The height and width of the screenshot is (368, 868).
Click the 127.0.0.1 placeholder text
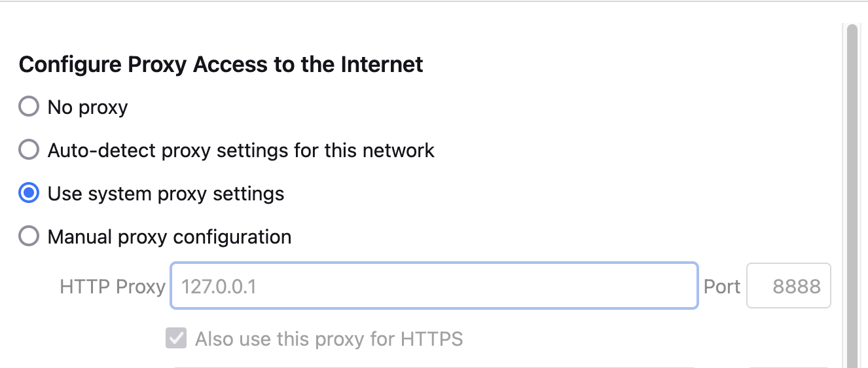click(x=218, y=287)
